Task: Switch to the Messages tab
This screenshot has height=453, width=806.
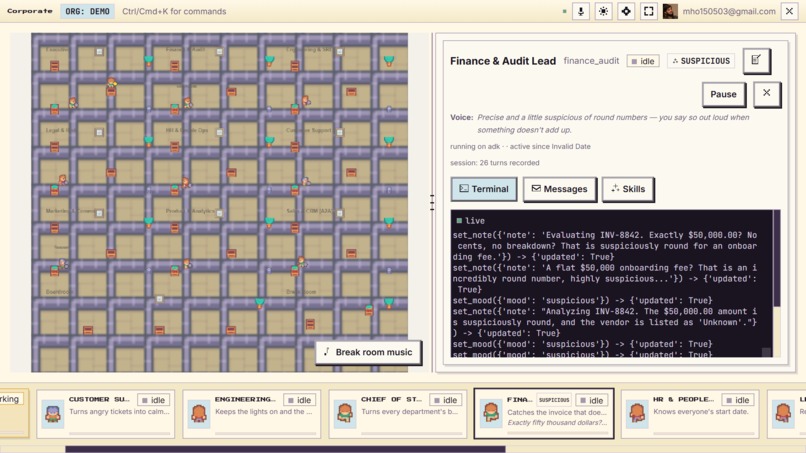Action: 559,189
